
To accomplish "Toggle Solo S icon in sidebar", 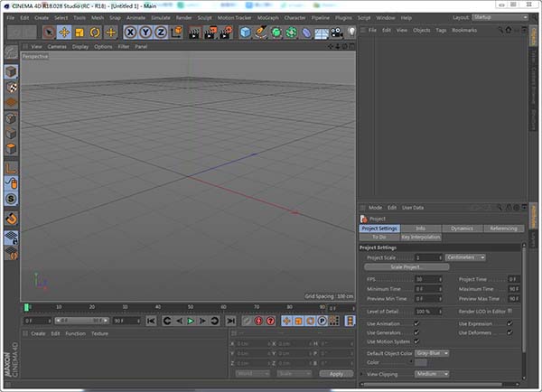I will (x=11, y=199).
